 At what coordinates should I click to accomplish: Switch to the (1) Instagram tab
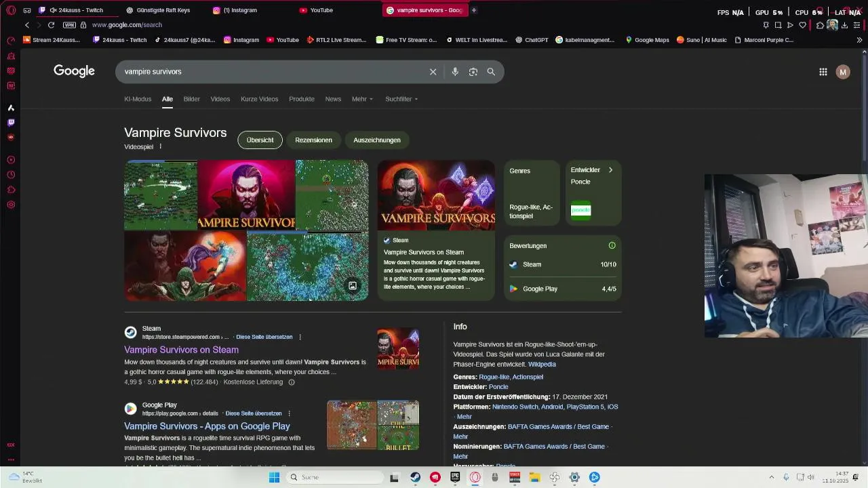tap(240, 10)
